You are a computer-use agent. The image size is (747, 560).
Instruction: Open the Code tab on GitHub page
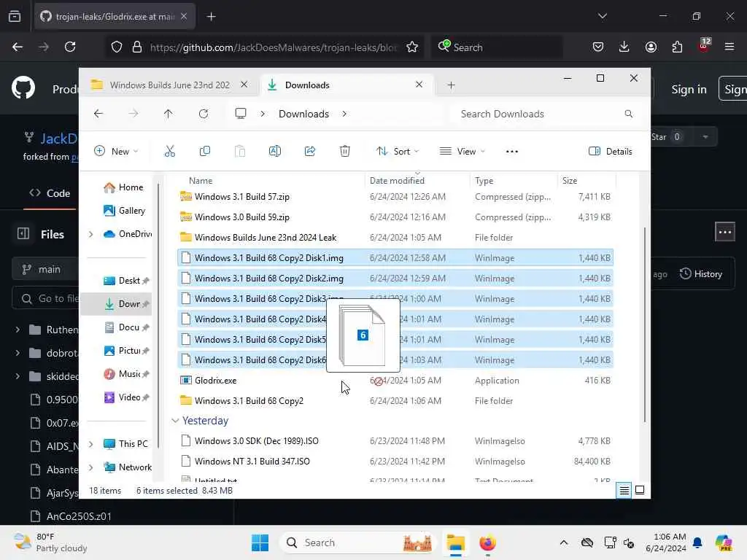pyautogui.click(x=50, y=193)
